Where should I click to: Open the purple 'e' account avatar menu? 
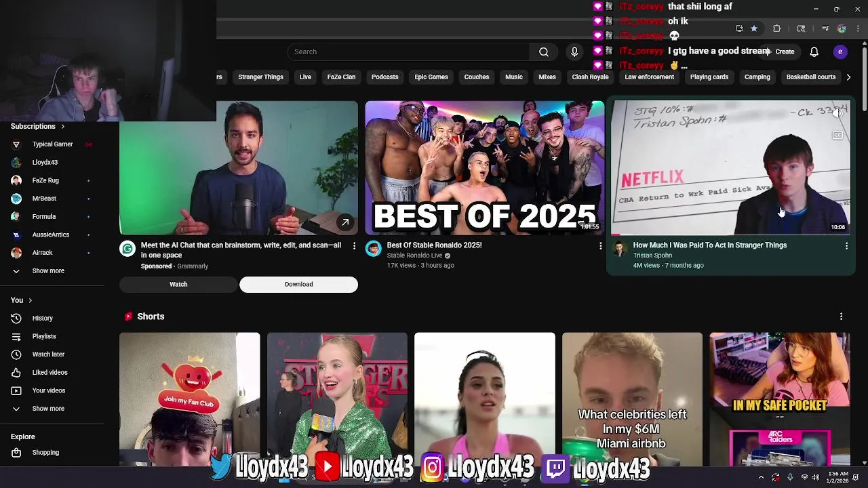pyautogui.click(x=840, y=52)
